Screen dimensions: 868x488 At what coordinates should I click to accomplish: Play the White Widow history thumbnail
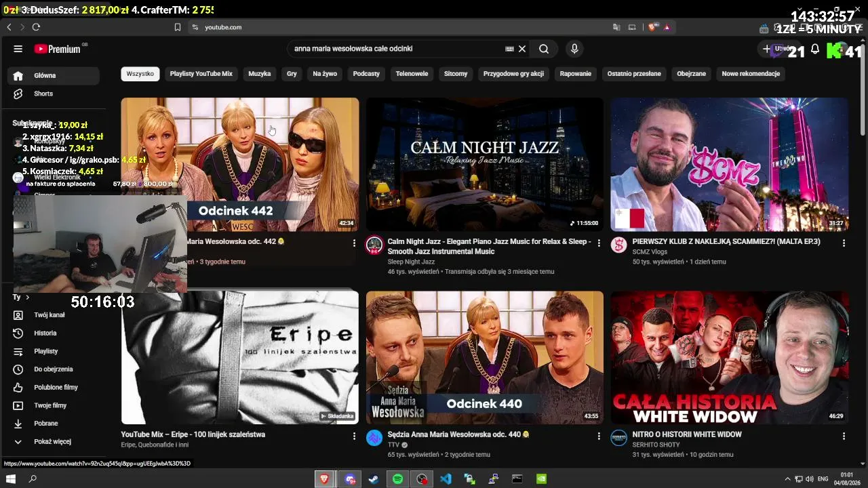point(730,358)
